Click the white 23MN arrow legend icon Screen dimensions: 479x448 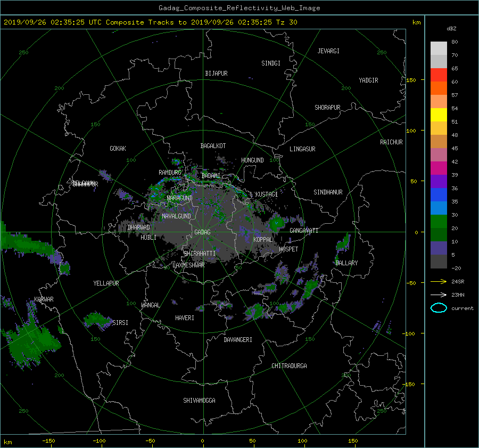(x=439, y=295)
